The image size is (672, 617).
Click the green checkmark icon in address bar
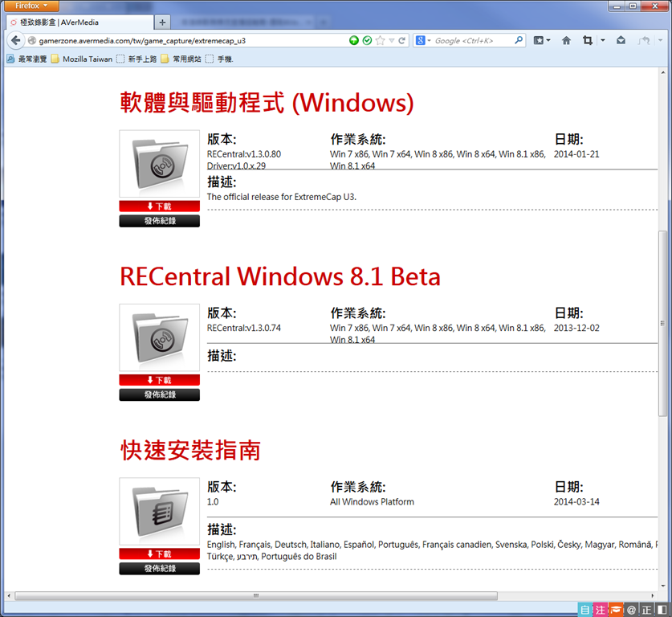tap(367, 40)
